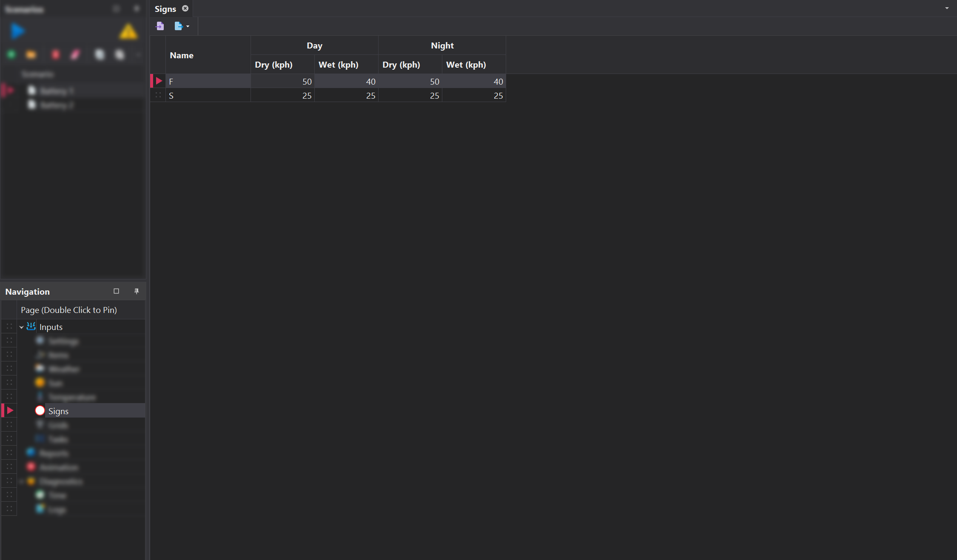The width and height of the screenshot is (957, 560).
Task: Click the import file icon in the Signs toolbar
Action: 160,26
